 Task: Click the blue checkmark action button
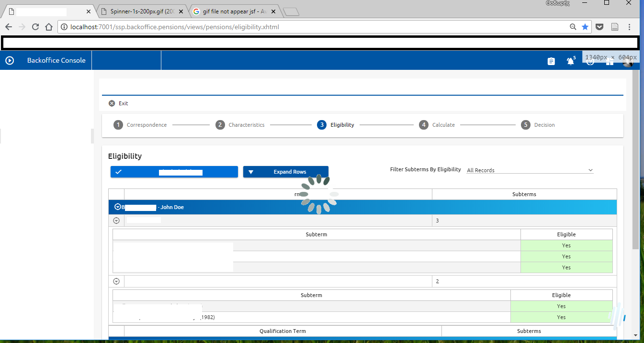174,172
